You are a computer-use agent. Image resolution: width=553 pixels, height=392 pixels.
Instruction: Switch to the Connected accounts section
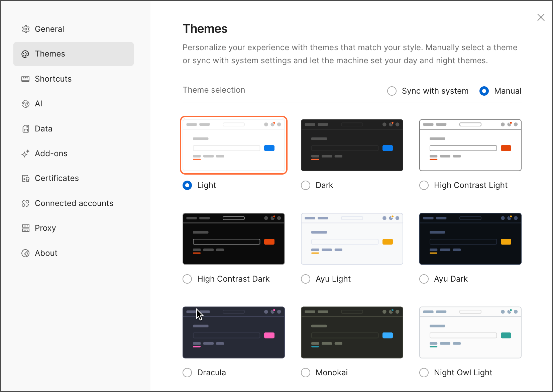pyautogui.click(x=26, y=203)
